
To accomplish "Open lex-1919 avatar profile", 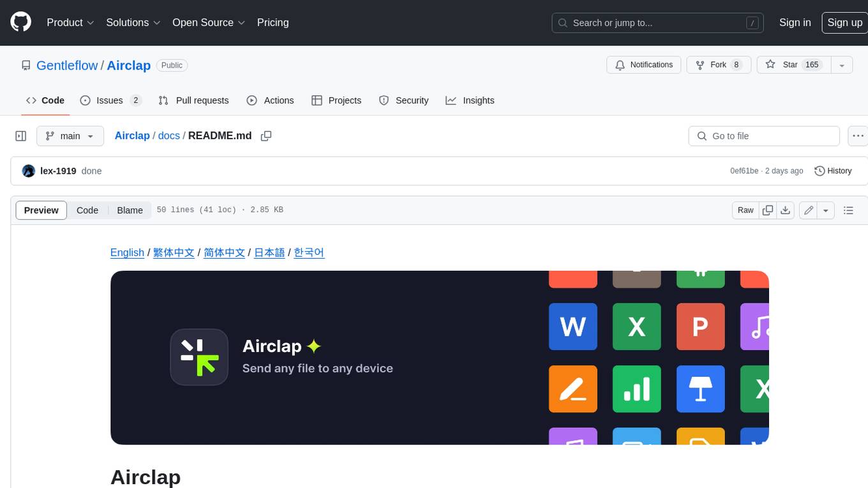I will (x=29, y=171).
